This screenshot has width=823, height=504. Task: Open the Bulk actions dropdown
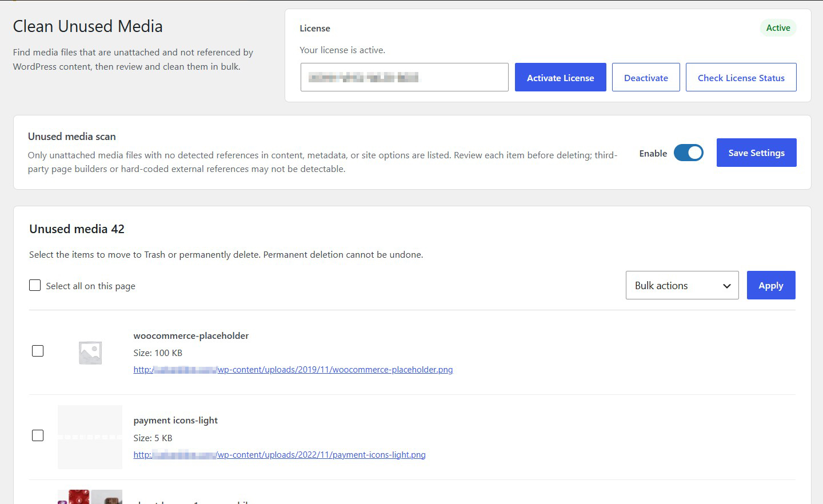(682, 285)
